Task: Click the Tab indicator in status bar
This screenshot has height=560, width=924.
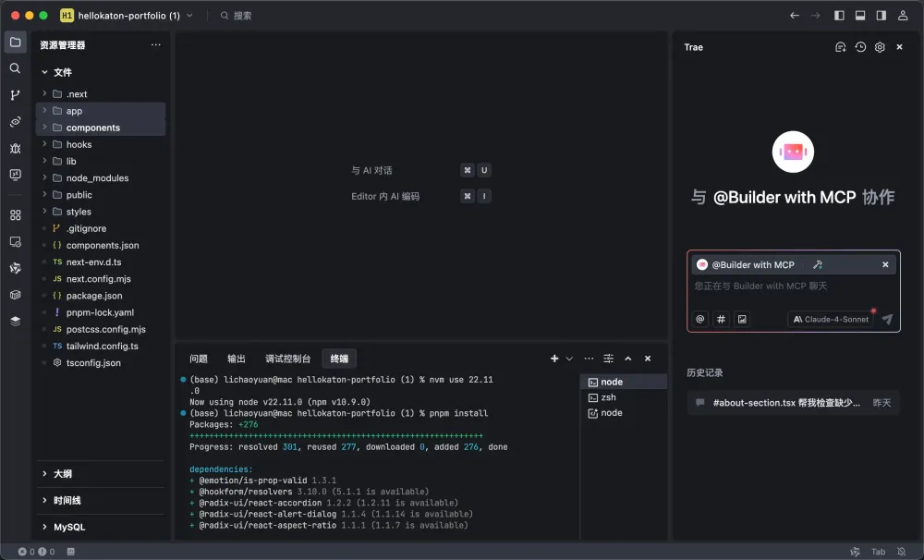Action: pyautogui.click(x=878, y=552)
